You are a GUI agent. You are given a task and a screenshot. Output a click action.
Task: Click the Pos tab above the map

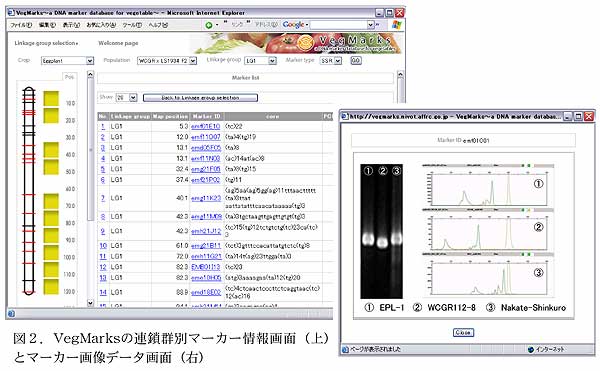pyautogui.click(x=69, y=77)
